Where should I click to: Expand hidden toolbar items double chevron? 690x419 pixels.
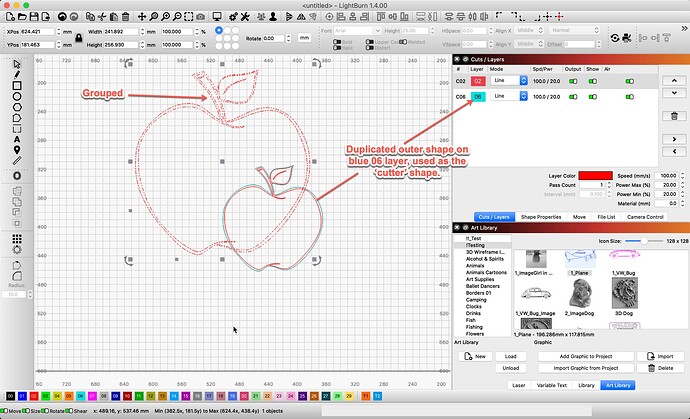click(684, 28)
